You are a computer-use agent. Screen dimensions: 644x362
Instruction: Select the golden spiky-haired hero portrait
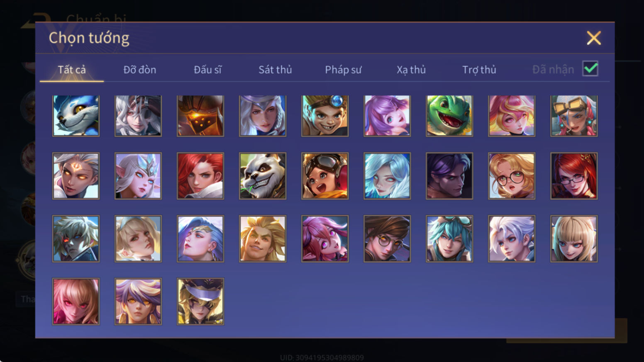pyautogui.click(x=263, y=238)
